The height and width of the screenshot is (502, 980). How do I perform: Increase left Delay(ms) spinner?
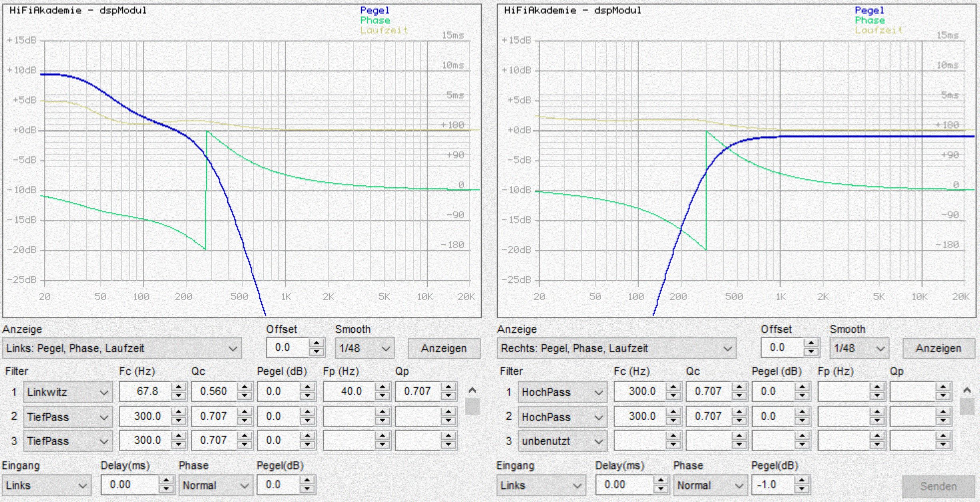(x=166, y=480)
